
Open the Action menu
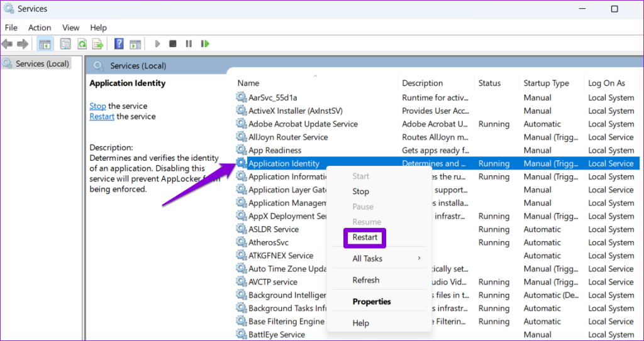[40, 28]
